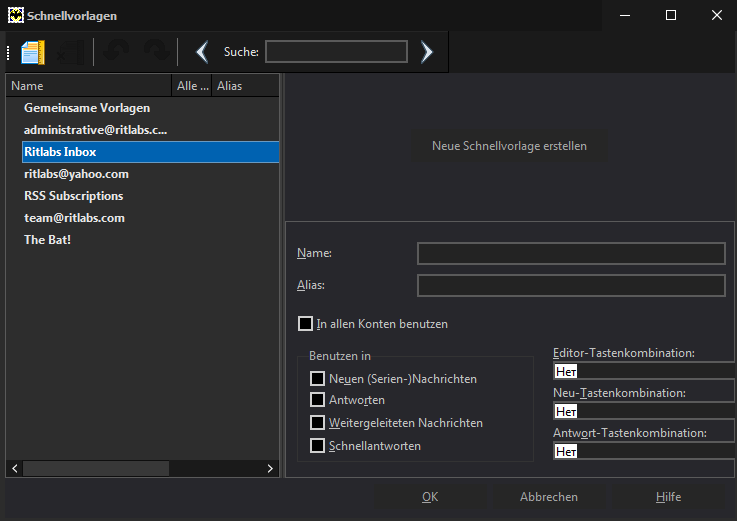Screen dimensions: 737x521
Task: Click The Bat! icon in title bar
Action: (x=16, y=16)
